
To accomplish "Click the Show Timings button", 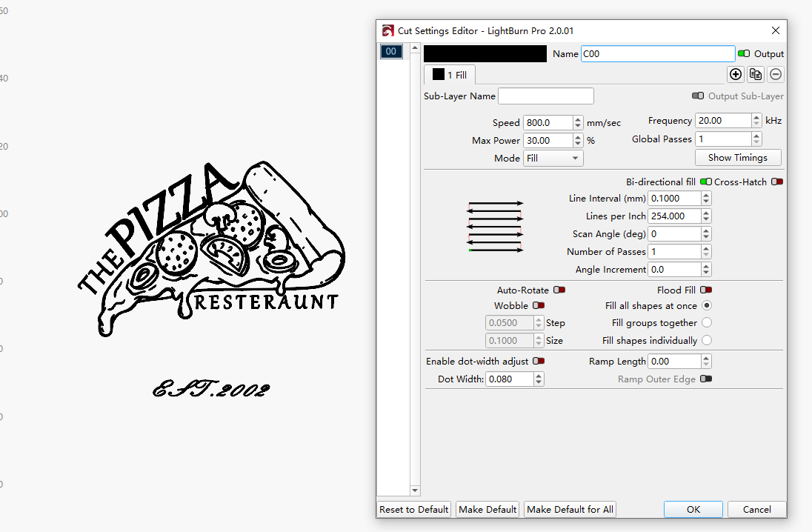I will 738,158.
